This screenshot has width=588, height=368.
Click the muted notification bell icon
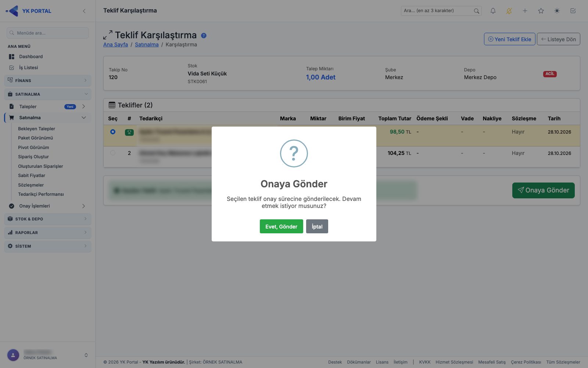(x=509, y=11)
